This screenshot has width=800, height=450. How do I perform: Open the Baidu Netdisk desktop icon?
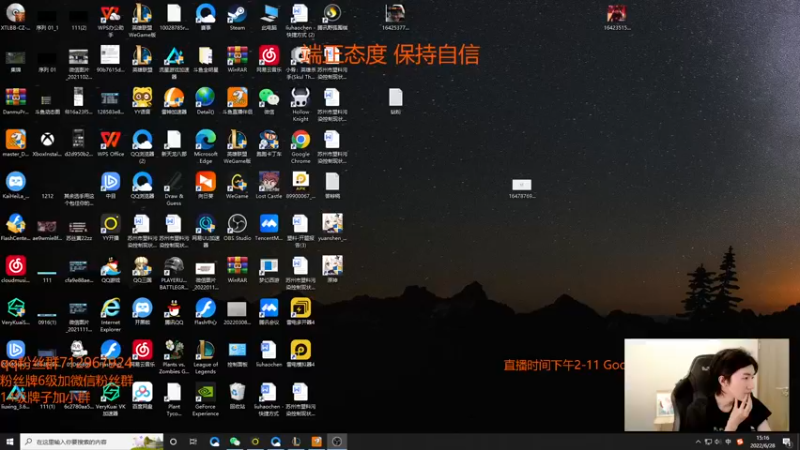coord(142,396)
